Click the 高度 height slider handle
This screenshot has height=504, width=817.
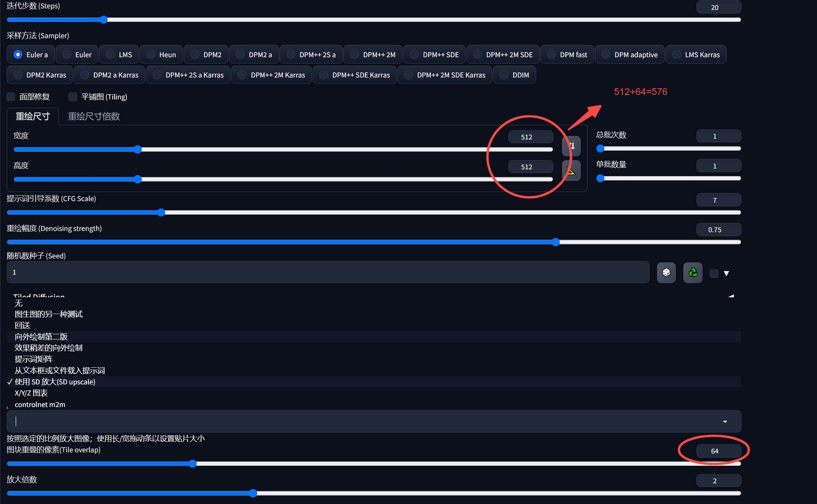tap(138, 179)
